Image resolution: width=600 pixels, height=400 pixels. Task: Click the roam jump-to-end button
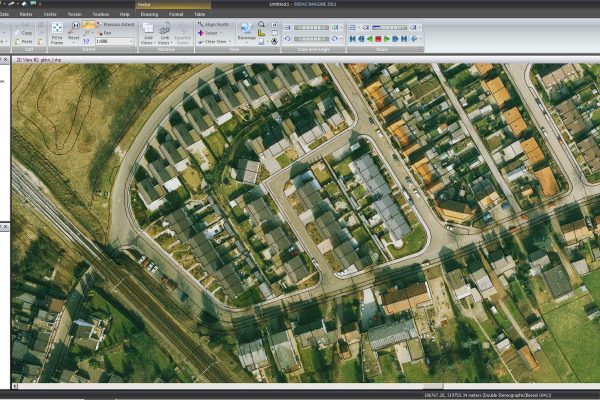click(x=403, y=39)
